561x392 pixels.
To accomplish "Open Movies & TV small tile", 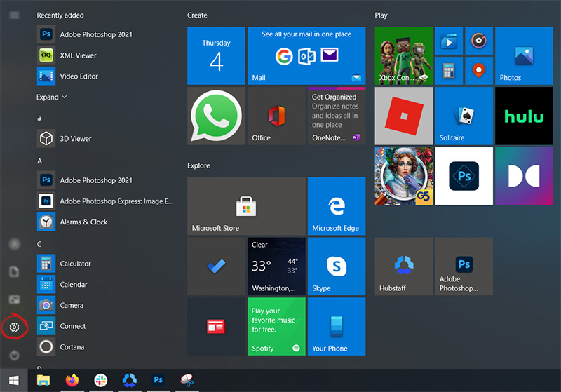I will 449,41.
